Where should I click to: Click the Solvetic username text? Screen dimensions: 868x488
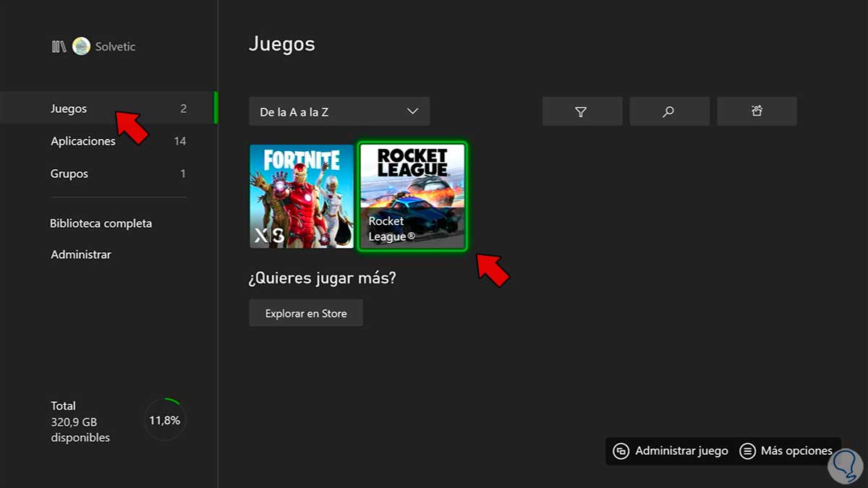click(x=115, y=47)
